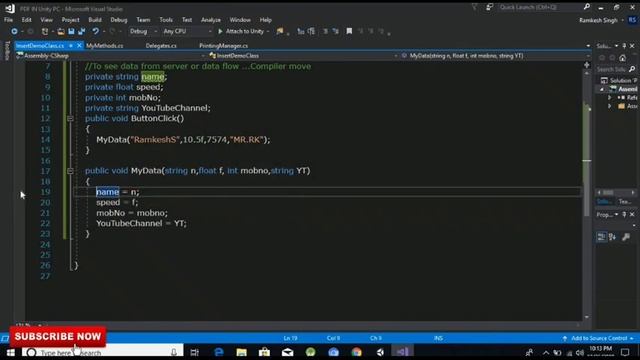
Task: Open File Explorer from the taskbar
Action: 242,352
